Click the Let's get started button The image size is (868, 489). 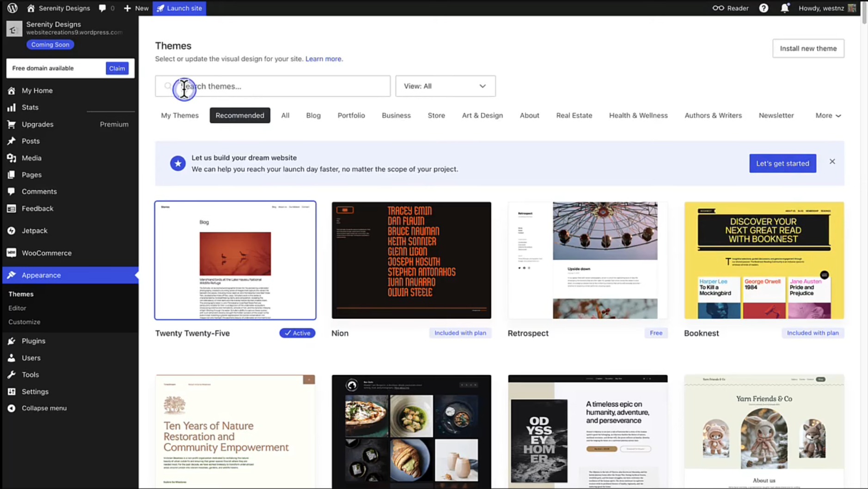click(x=782, y=163)
